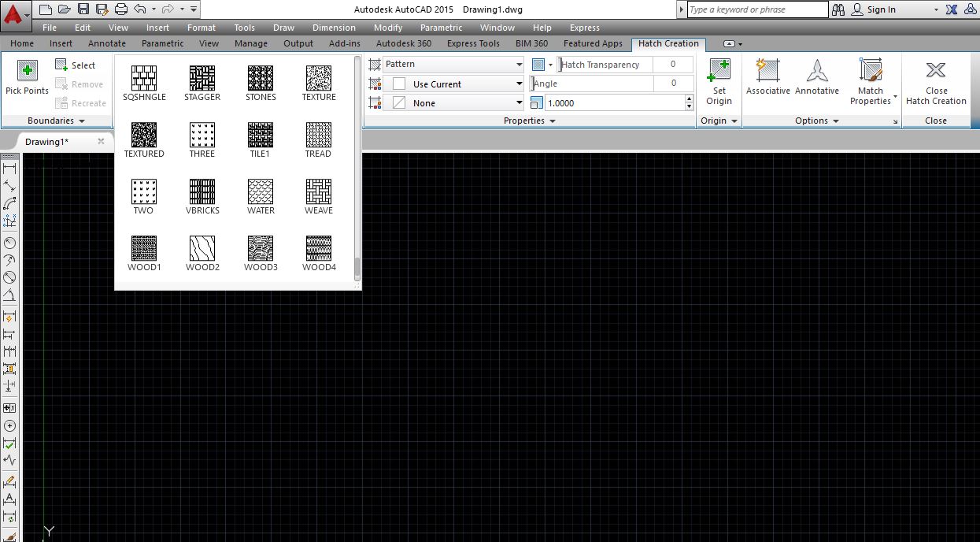
Task: Select the Angular dimension tool
Action: click(9, 295)
